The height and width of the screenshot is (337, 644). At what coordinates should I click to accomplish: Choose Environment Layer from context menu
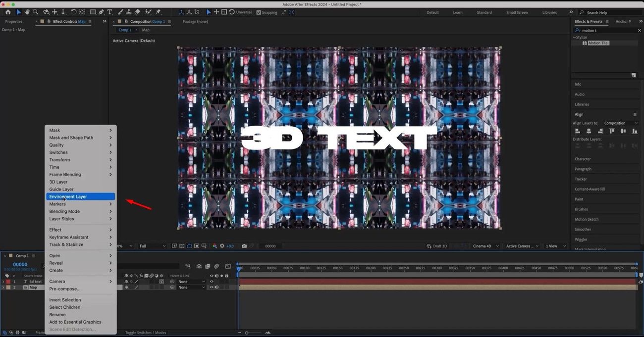pos(68,196)
